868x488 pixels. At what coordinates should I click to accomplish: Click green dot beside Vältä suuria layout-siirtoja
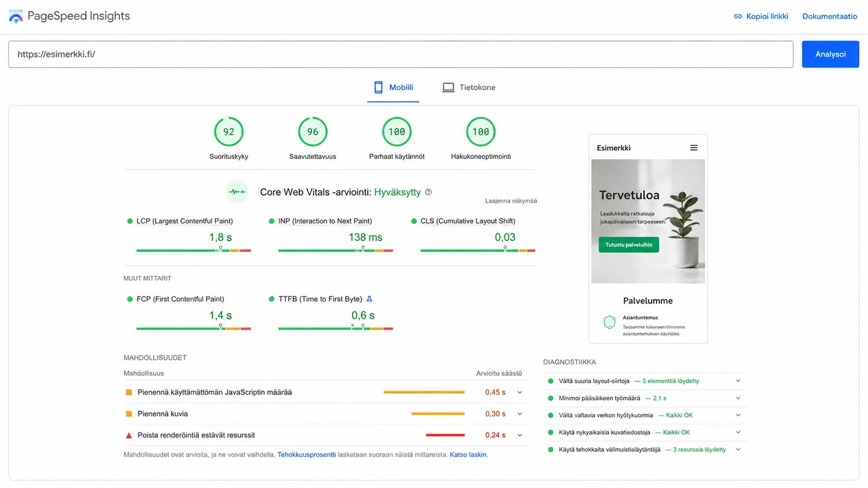coord(550,381)
